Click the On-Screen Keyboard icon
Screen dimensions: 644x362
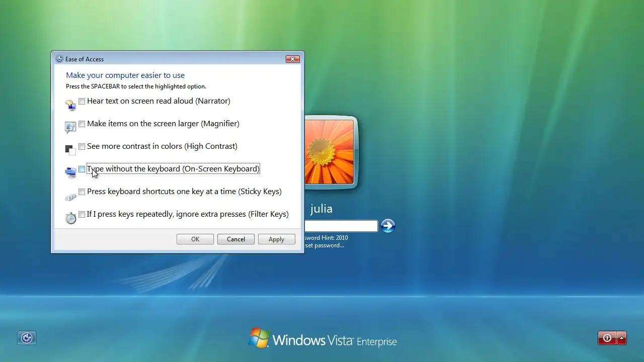pyautogui.click(x=70, y=172)
